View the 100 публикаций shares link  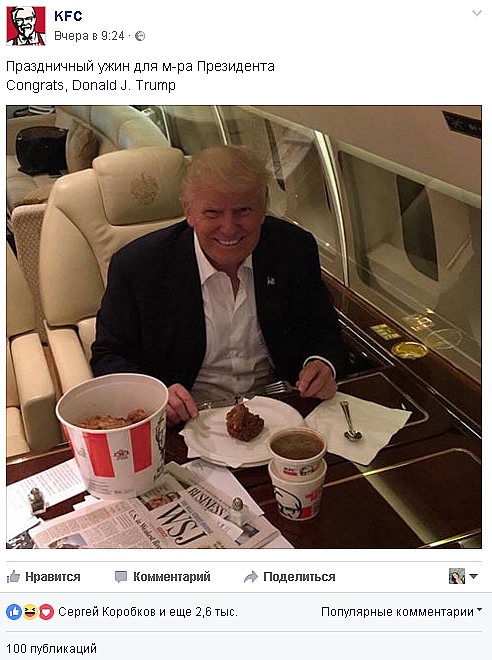pos(51,649)
